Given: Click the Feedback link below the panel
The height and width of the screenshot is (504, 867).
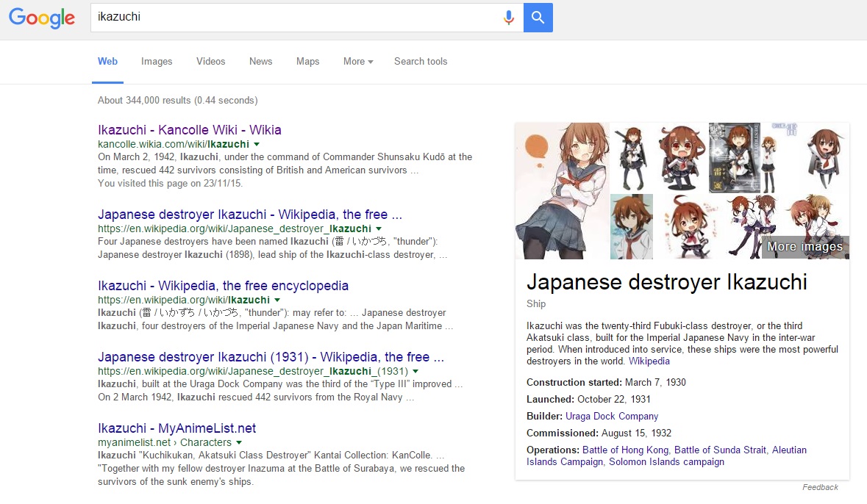Looking at the screenshot, I should tap(820, 487).
